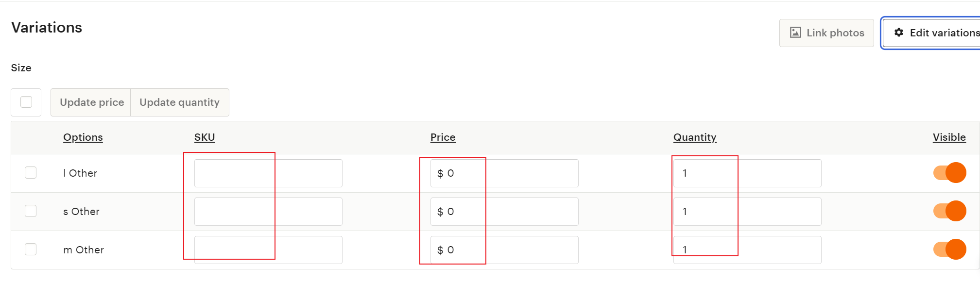The width and height of the screenshot is (980, 282).
Task: Click the price field for the 'm Other' row
Action: pos(504,249)
